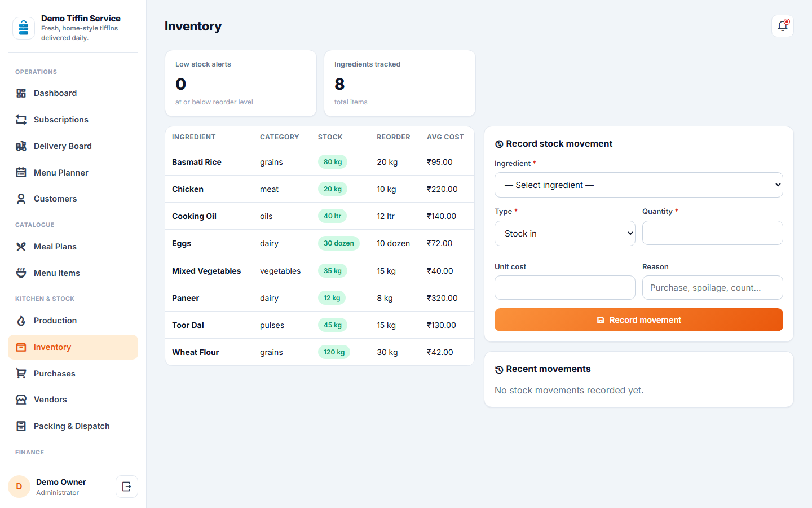Click the Delivery Board scooter icon

tap(21, 146)
